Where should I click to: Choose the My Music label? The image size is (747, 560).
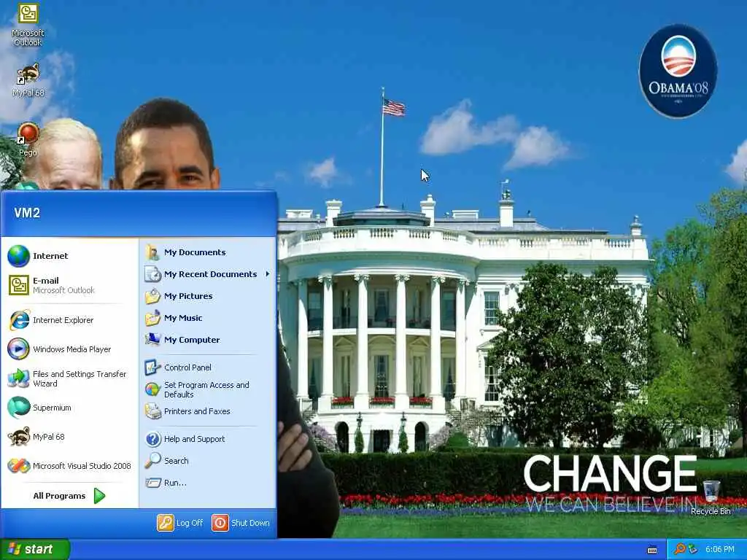183,318
